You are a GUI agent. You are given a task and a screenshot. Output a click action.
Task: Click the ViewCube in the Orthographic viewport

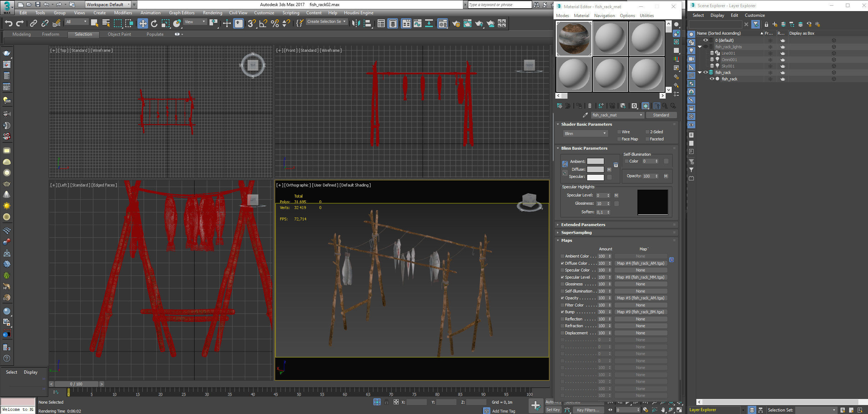(x=529, y=202)
